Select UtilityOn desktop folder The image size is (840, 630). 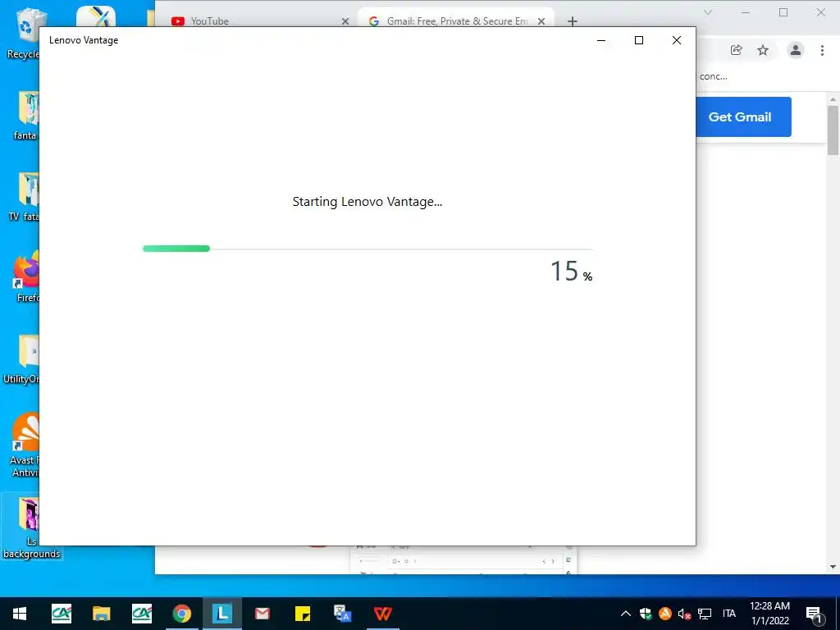(21, 359)
